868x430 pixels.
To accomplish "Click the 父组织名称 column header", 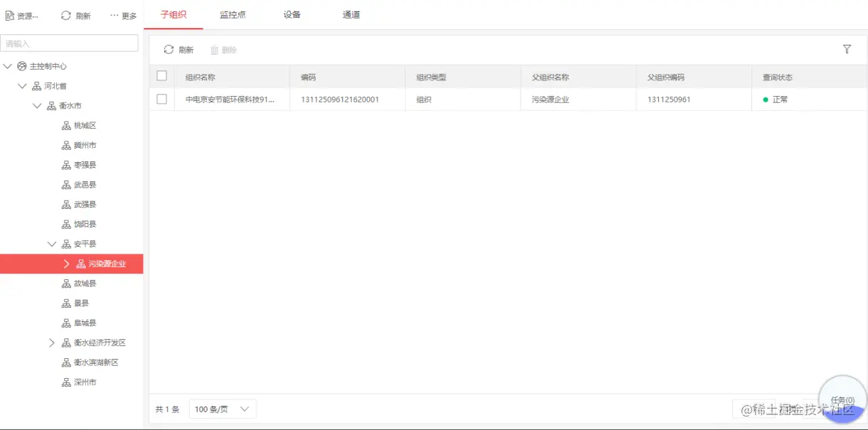I will click(550, 77).
